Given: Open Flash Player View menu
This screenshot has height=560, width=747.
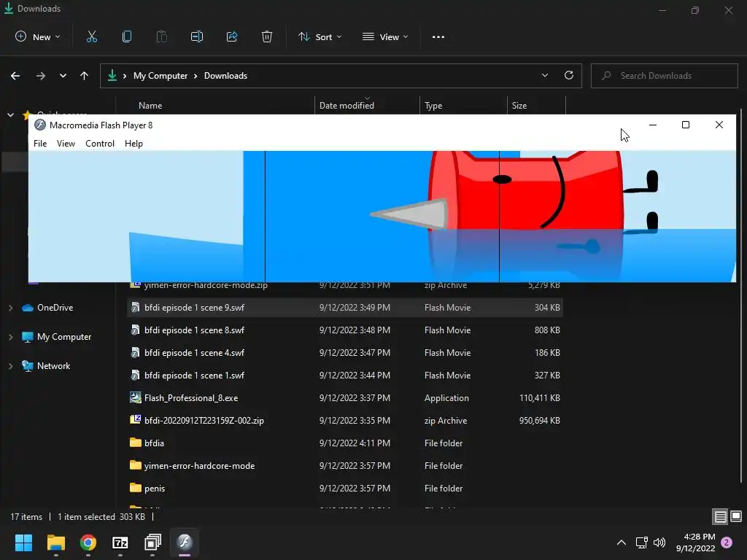Looking at the screenshot, I should [x=66, y=144].
